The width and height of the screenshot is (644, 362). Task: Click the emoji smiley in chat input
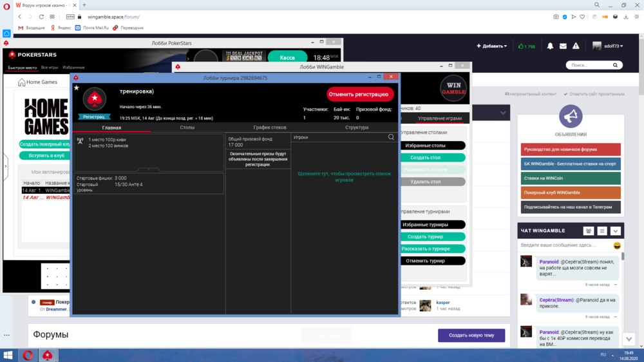pyautogui.click(x=617, y=245)
